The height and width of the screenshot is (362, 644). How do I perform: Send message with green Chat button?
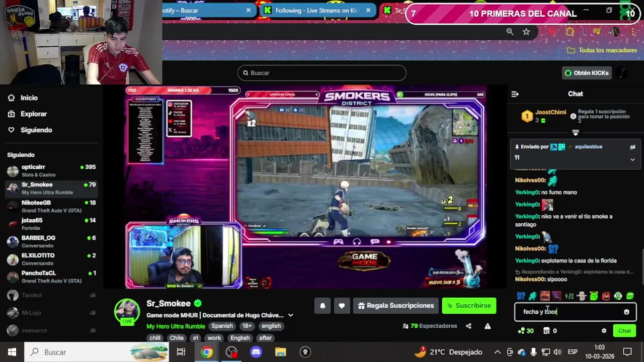624,331
